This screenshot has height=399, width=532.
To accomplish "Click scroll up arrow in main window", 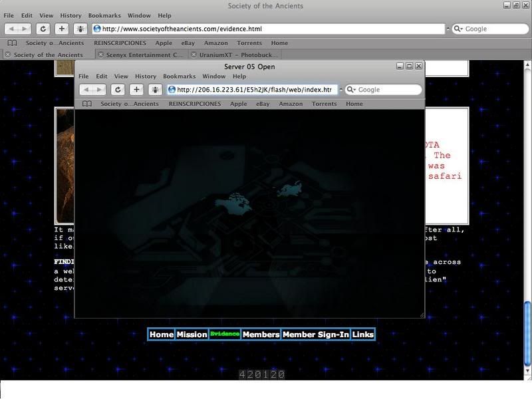I will pyautogui.click(x=527, y=64).
